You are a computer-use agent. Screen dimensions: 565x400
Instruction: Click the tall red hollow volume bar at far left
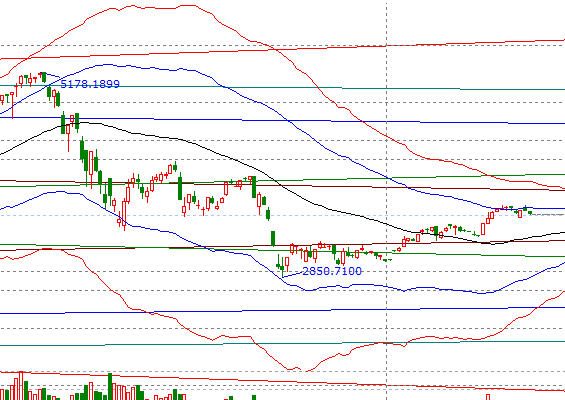point(21,386)
